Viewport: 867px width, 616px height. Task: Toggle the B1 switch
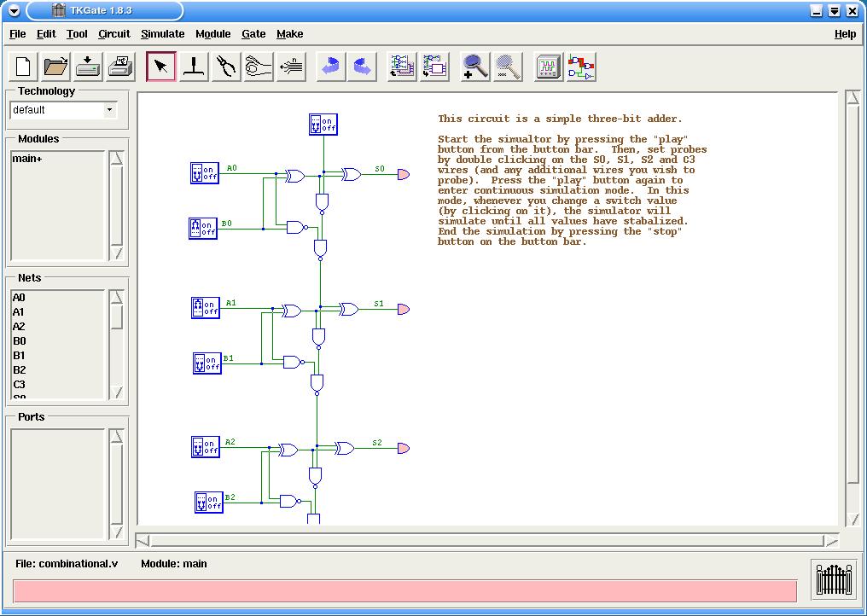pos(207,363)
